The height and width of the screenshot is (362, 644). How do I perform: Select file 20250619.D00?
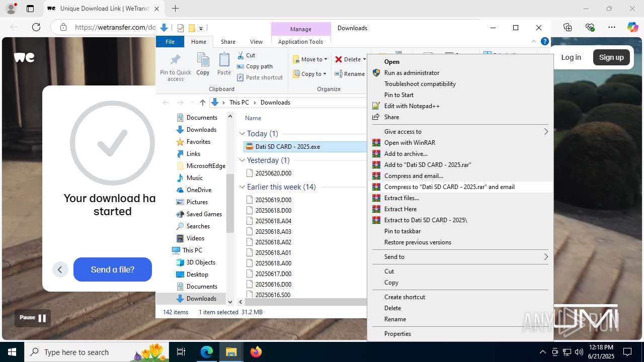(273, 200)
